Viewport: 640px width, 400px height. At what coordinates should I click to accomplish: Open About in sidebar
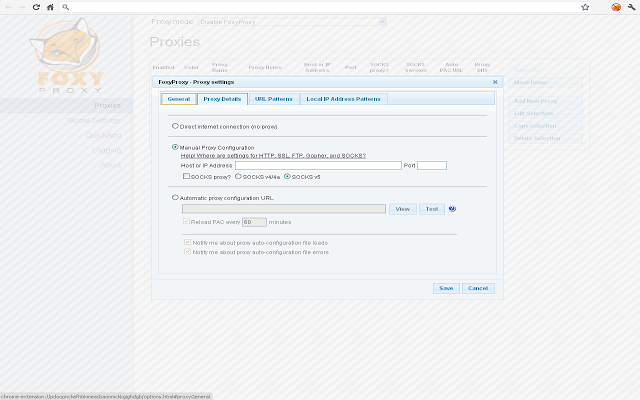(x=110, y=165)
